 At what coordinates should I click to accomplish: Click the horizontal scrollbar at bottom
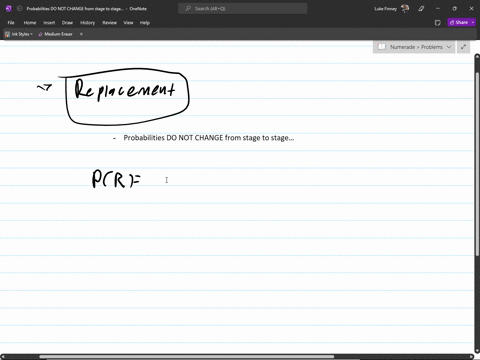187,357
